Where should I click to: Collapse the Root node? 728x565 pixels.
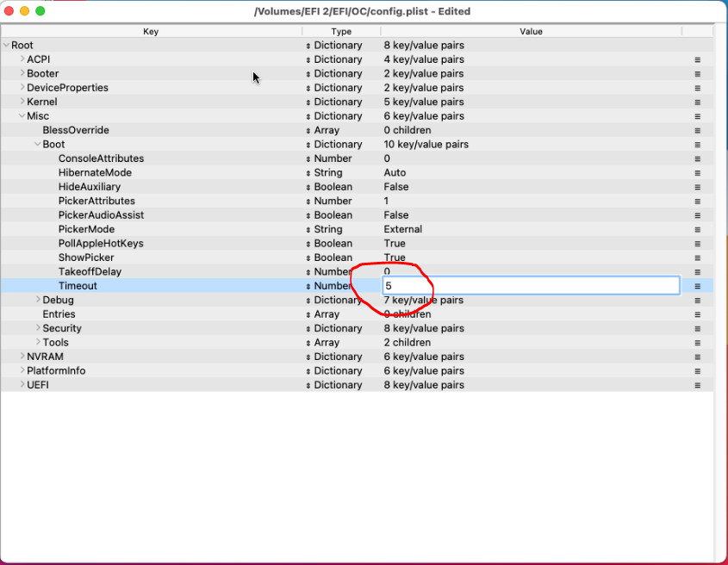6,45
